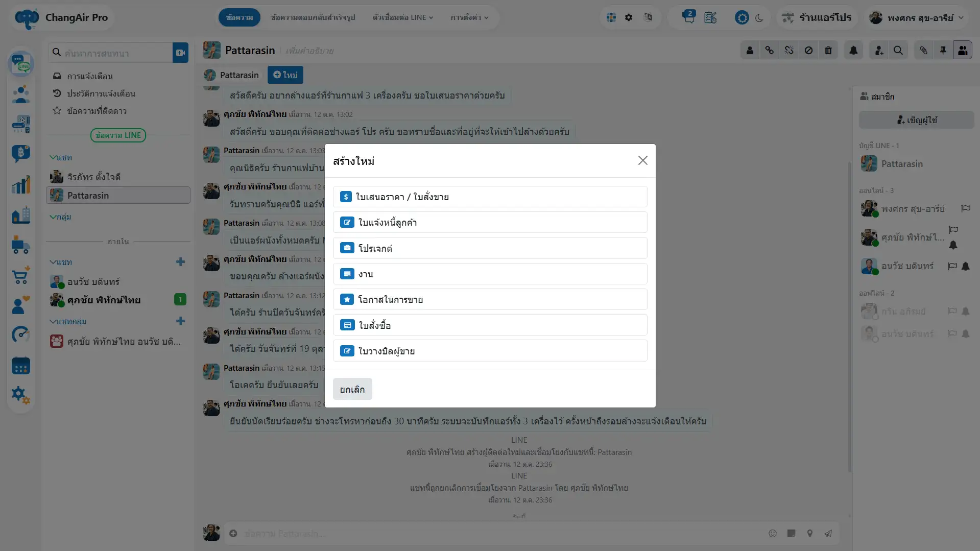Collapse the LINE แชท section

(x=61, y=157)
